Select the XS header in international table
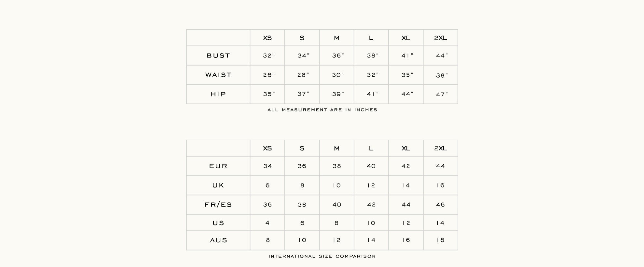The image size is (644, 267). click(x=267, y=148)
